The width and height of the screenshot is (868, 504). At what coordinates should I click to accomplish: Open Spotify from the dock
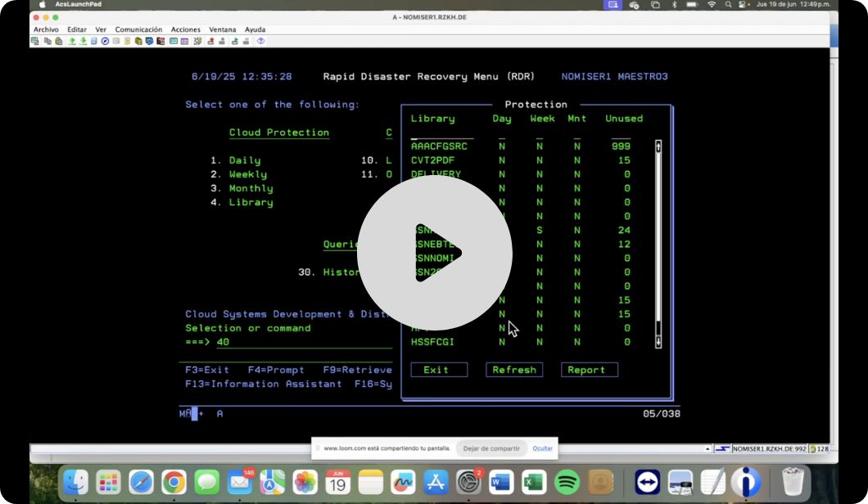tap(567, 482)
